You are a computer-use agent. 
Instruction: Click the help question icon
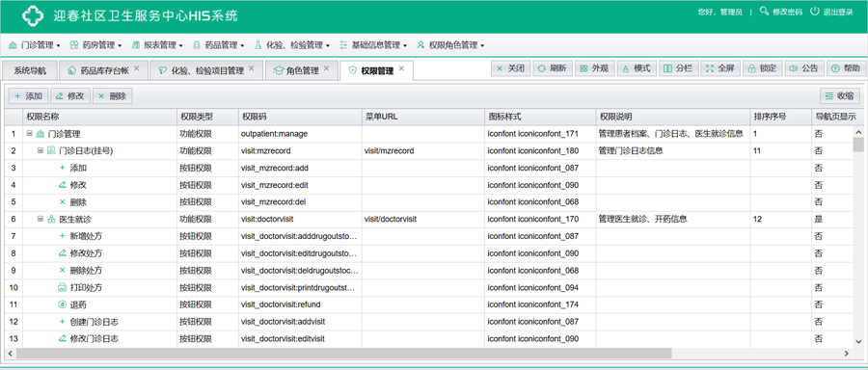(835, 68)
